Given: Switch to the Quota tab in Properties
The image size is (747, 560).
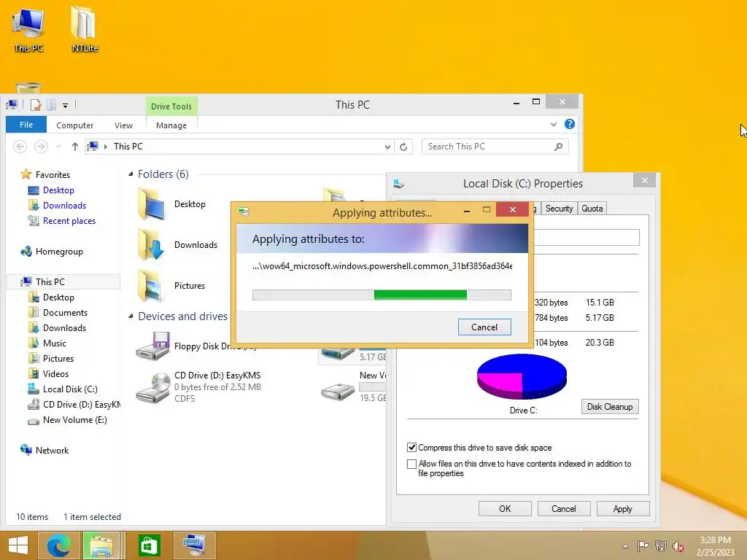Looking at the screenshot, I should (592, 209).
